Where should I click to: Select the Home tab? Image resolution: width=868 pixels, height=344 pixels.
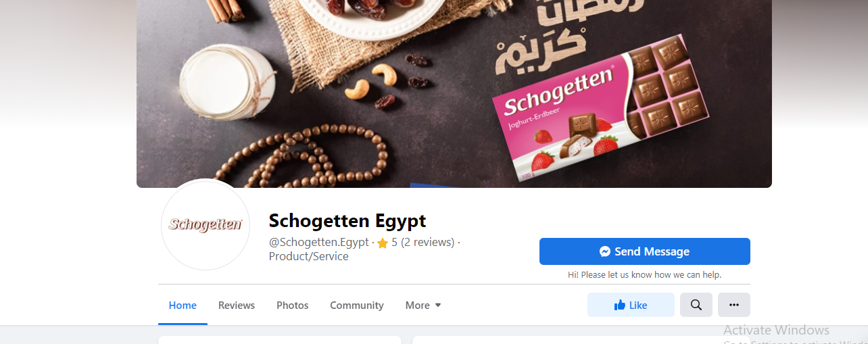pyautogui.click(x=183, y=305)
